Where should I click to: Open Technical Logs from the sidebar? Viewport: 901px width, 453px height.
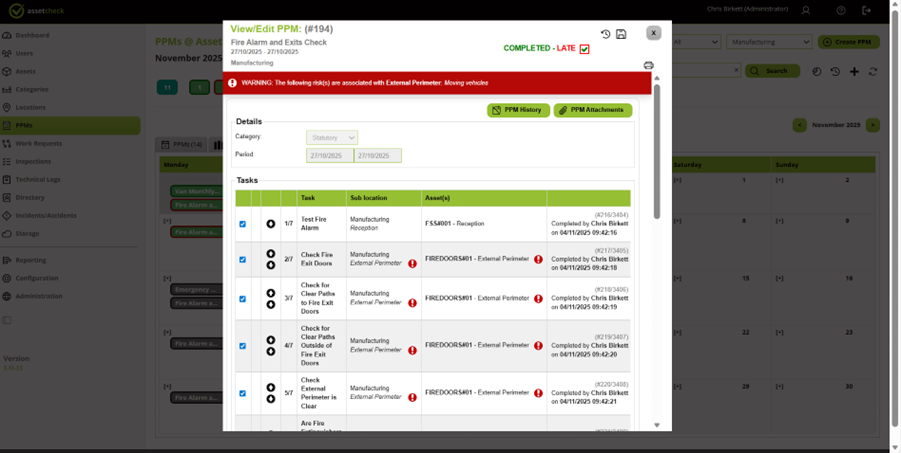point(37,179)
